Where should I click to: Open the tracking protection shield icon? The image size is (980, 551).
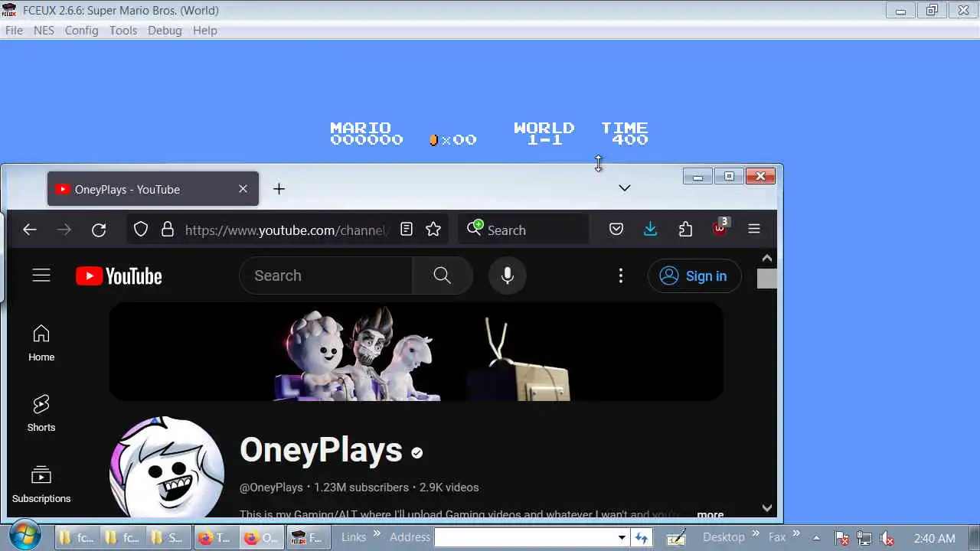coord(141,230)
